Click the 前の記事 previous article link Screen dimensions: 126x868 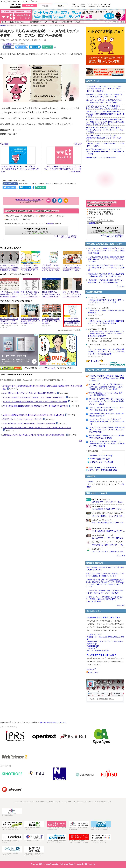click(x=4, y=144)
